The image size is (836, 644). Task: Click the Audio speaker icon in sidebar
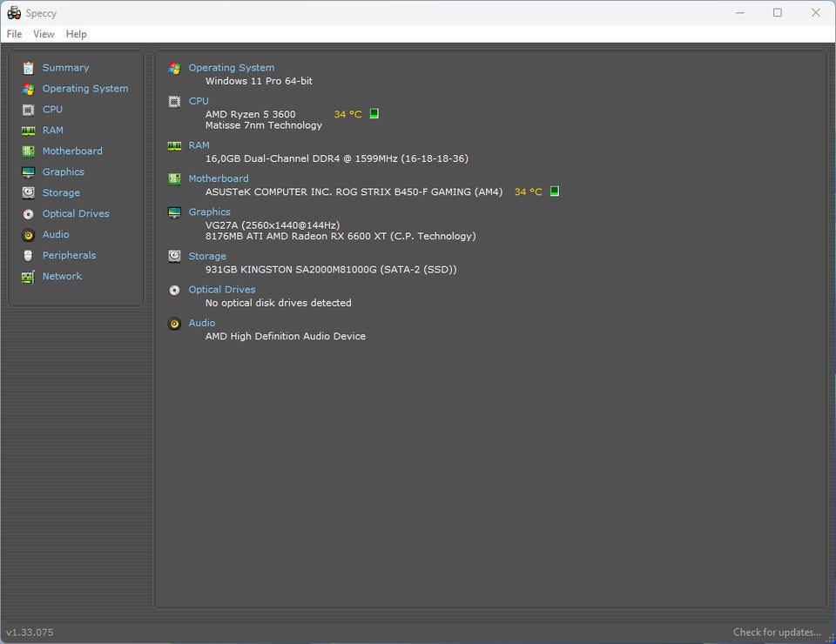29,235
